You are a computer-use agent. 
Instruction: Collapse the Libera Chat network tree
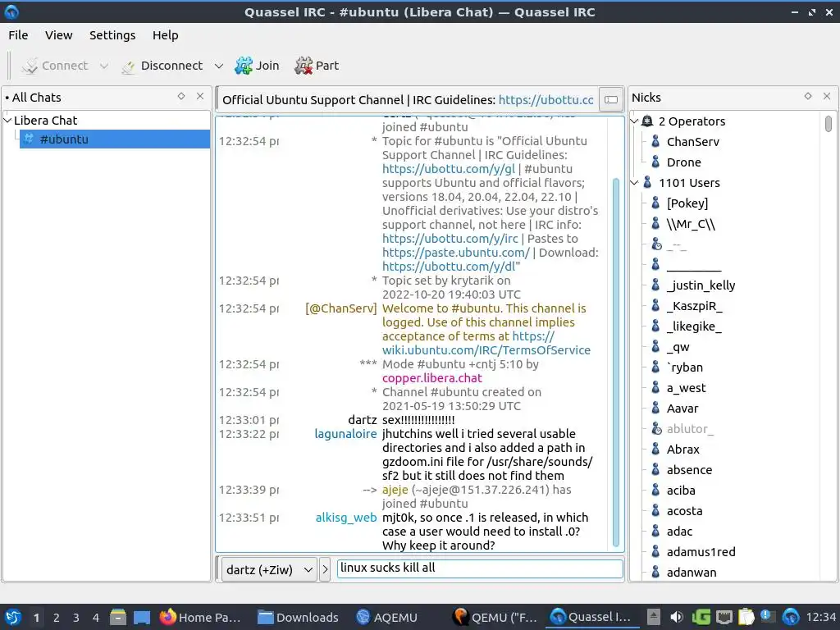(7, 120)
